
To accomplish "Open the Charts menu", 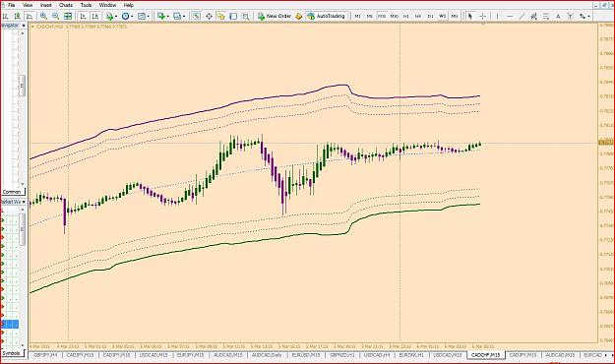I will (66, 5).
